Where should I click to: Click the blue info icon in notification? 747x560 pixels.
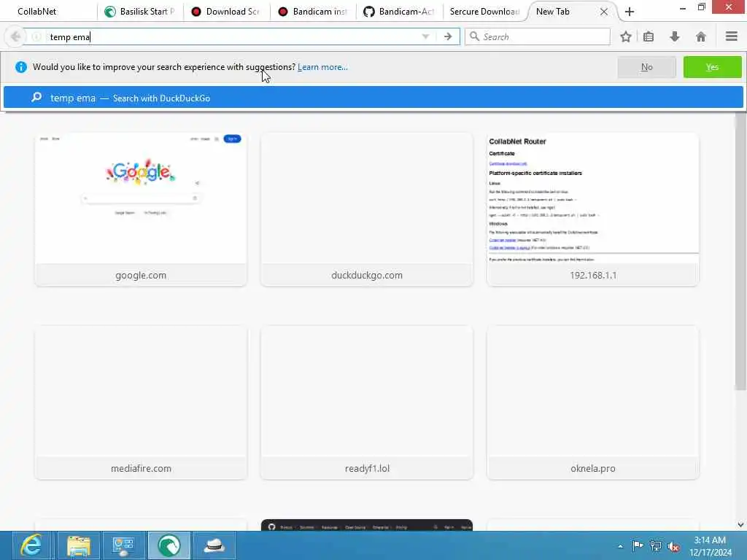21,67
